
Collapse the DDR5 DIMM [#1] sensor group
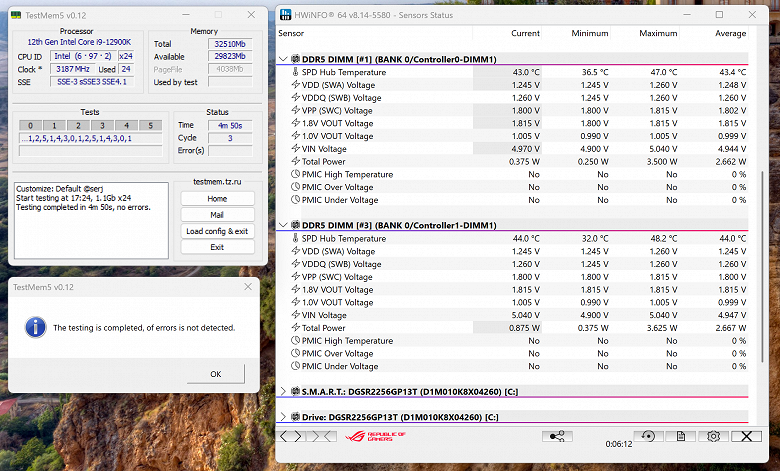(x=282, y=59)
